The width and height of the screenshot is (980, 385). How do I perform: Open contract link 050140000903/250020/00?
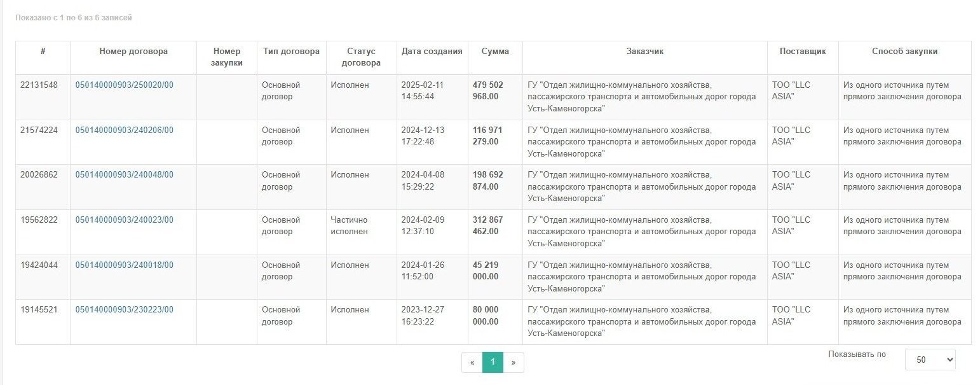click(125, 85)
